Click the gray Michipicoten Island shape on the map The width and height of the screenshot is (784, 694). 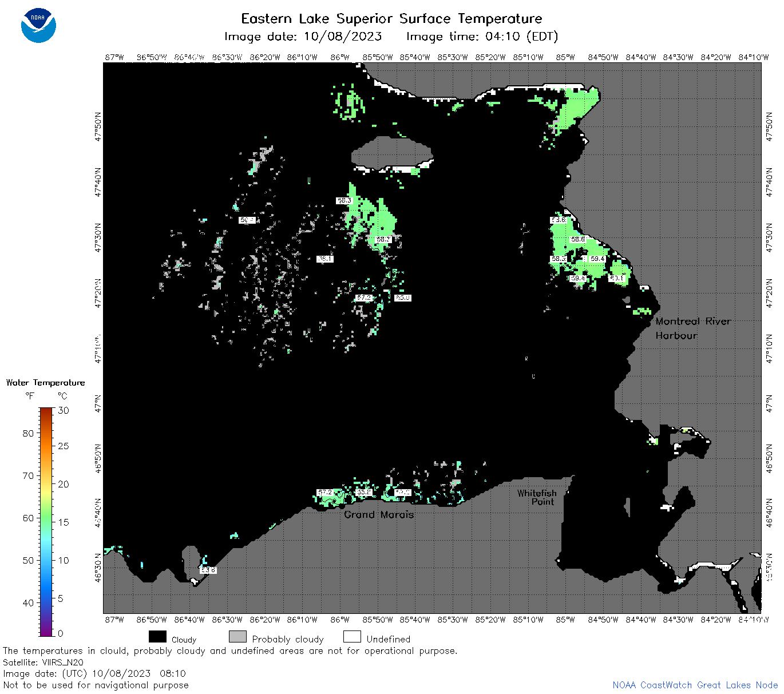click(x=391, y=152)
